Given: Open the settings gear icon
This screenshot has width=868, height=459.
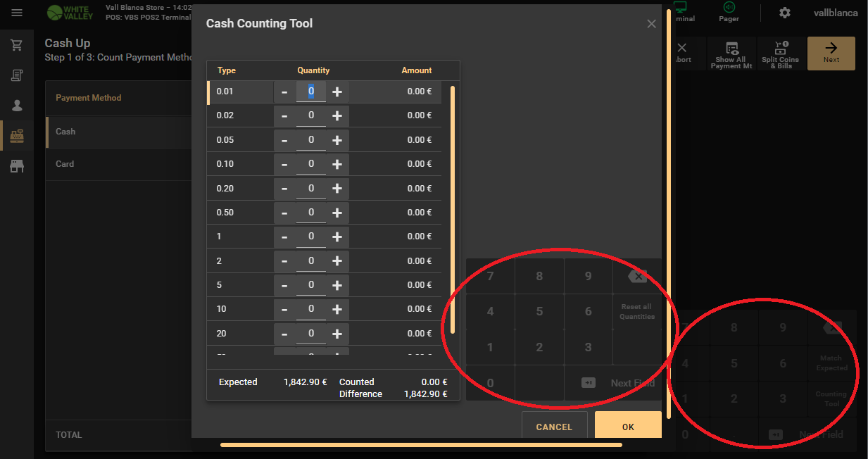Looking at the screenshot, I should pyautogui.click(x=784, y=13).
